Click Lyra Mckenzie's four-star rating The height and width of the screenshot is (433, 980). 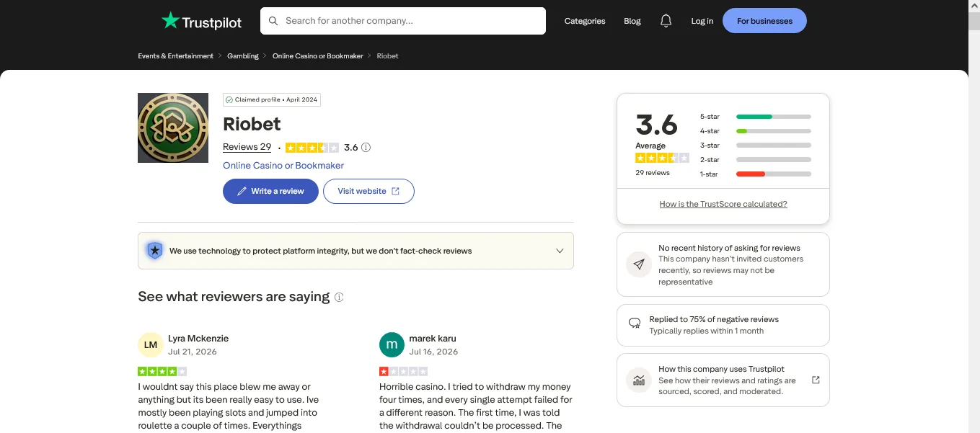click(162, 372)
